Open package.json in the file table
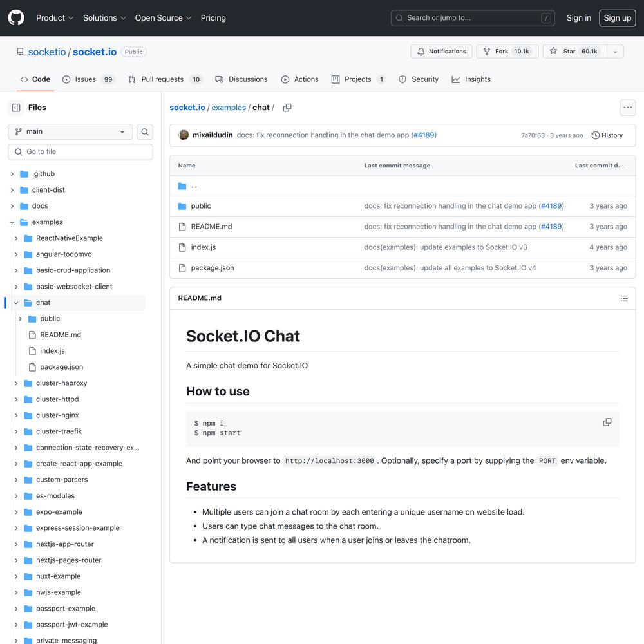The width and height of the screenshot is (644, 644). coord(213,268)
